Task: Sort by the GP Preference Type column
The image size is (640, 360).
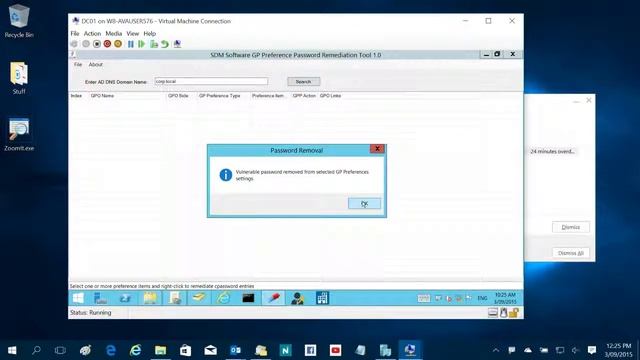Action: click(220, 96)
